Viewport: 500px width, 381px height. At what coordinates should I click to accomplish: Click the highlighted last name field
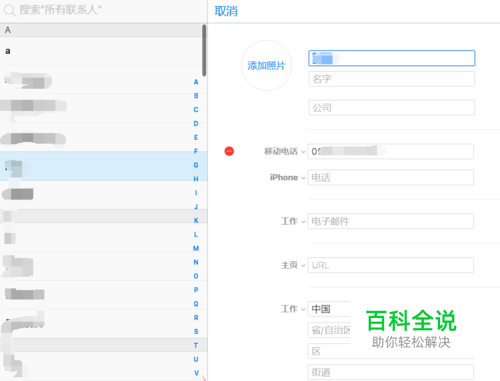(x=392, y=58)
